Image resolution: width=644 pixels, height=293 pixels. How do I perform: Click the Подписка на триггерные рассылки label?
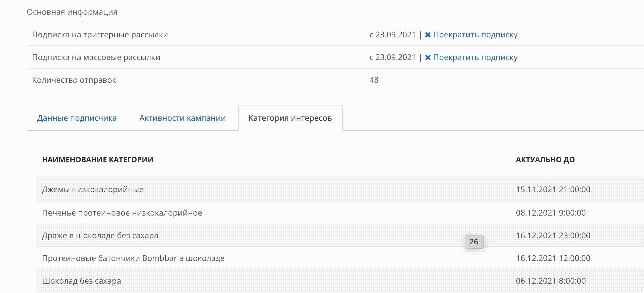100,35
